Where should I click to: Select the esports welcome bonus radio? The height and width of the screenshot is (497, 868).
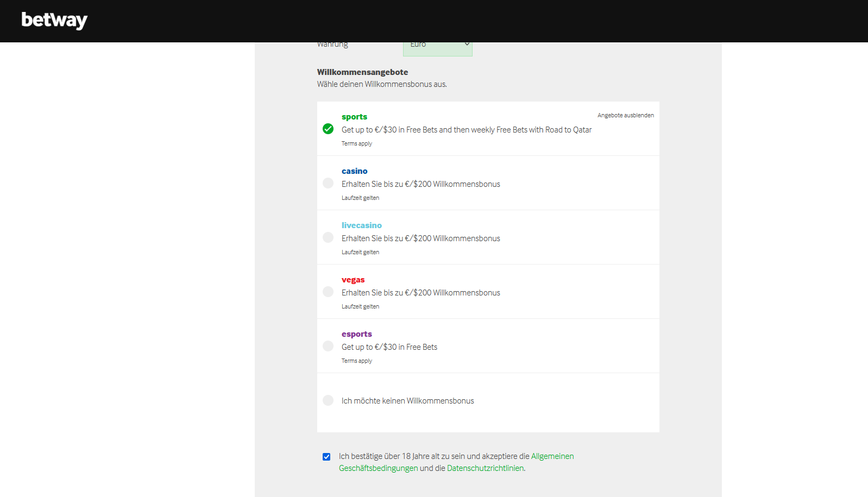(x=328, y=346)
